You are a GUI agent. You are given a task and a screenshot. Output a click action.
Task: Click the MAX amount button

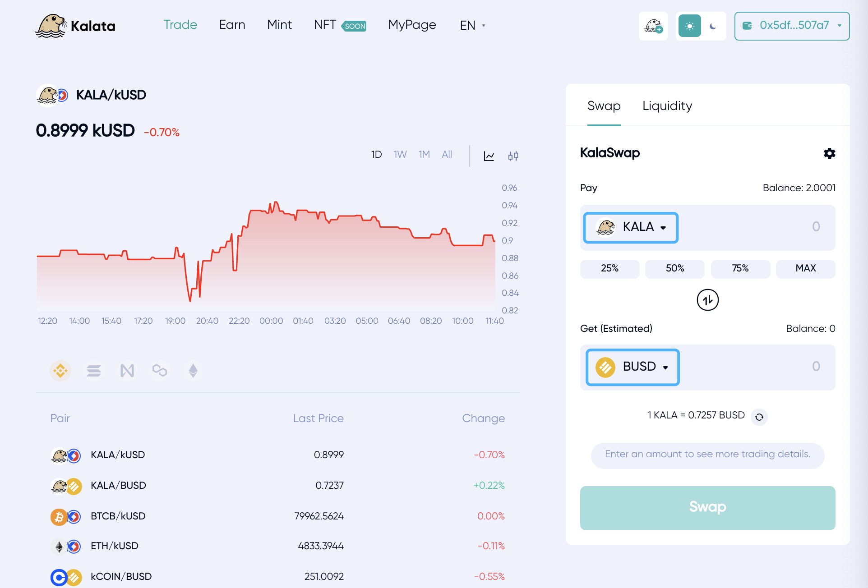coord(805,269)
